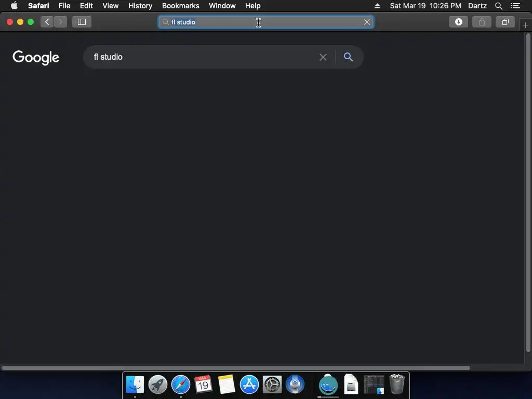532x399 pixels.
Task: Open Notes from the Dock
Action: [x=227, y=385]
